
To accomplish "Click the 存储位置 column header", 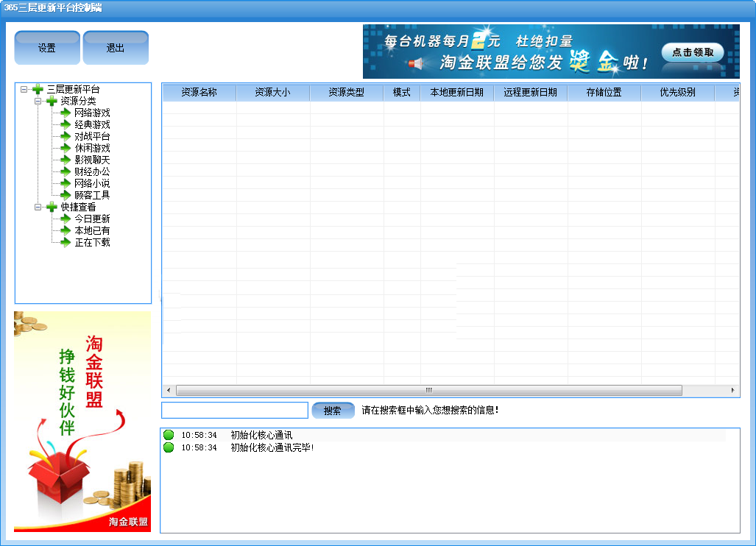I will tap(604, 93).
